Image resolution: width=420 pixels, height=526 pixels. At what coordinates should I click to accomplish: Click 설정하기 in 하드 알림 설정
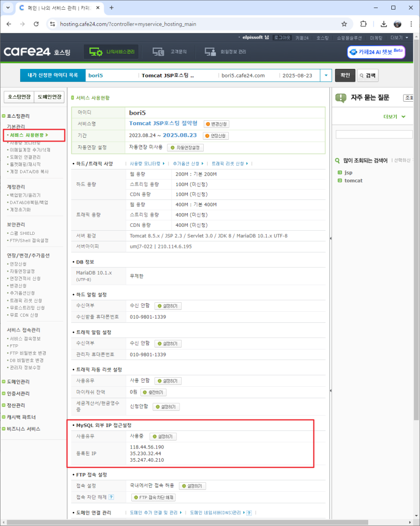click(x=167, y=306)
